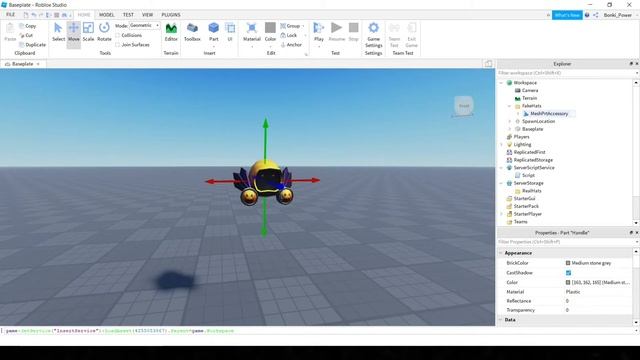Open the Play dropdown arrow

coord(319,46)
